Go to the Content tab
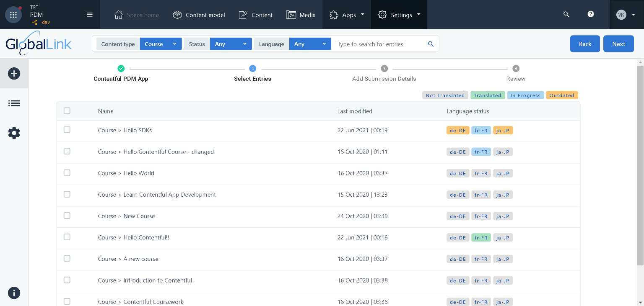Image resolution: width=644 pixels, height=306 pixels. click(x=256, y=15)
